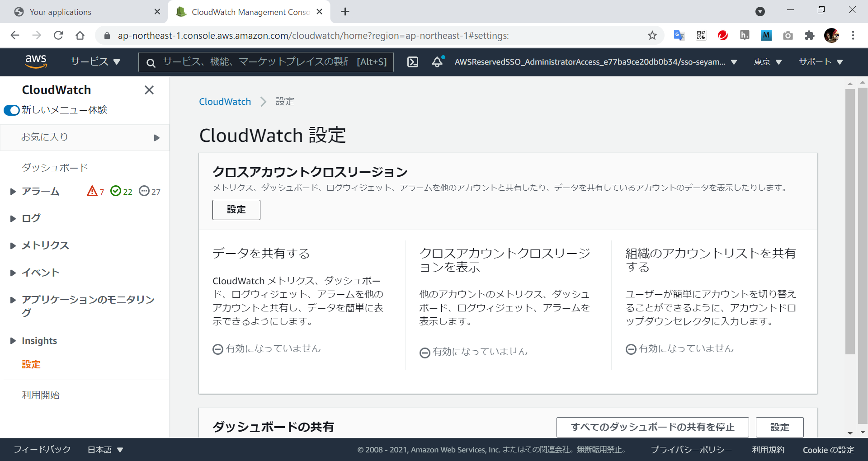Click the CloudWatch breadcrumb link
Viewport: 868px width, 461px height.
225,102
